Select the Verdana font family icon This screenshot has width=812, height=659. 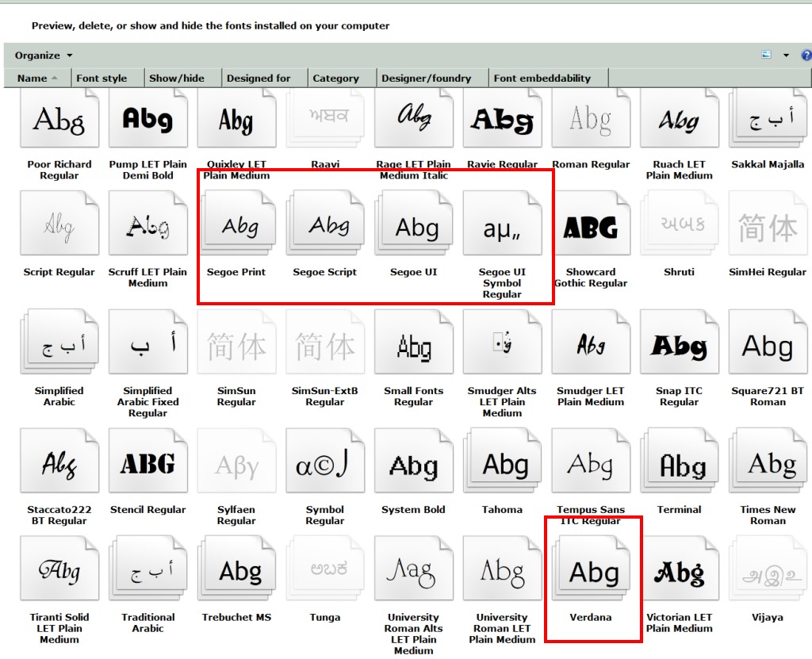(591, 569)
